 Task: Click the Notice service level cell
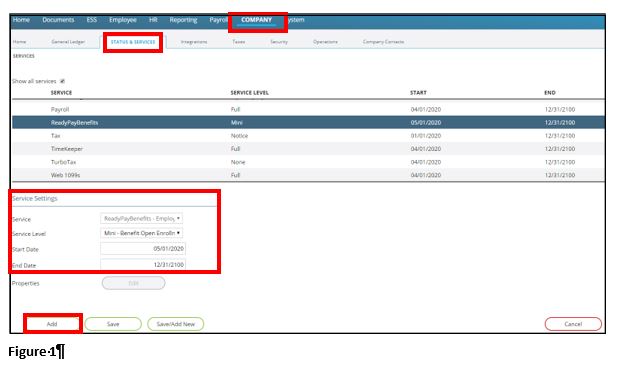click(x=239, y=136)
